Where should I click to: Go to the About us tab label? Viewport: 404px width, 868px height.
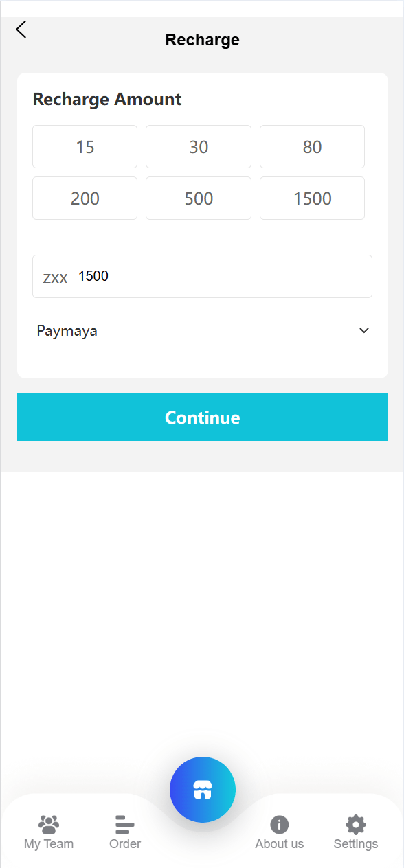point(280,844)
